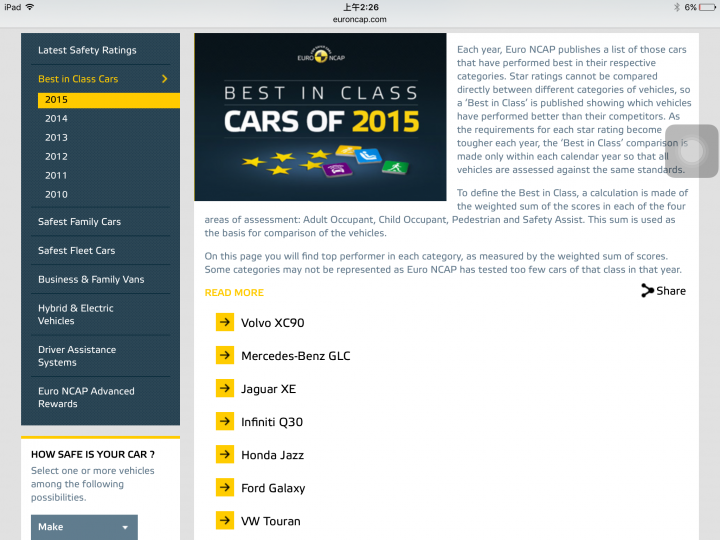Tap the Bluetooth status icon
Screen dimensions: 720x540
click(677, 7)
